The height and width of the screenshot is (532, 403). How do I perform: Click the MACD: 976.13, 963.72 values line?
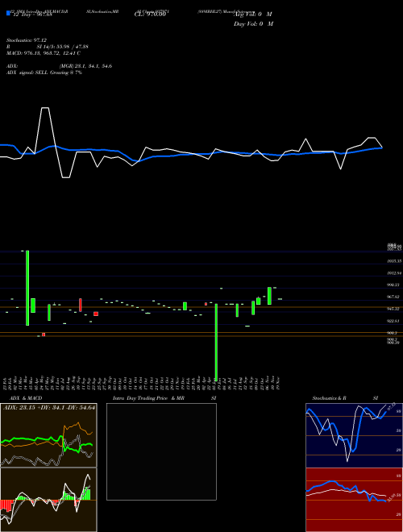(44, 53)
